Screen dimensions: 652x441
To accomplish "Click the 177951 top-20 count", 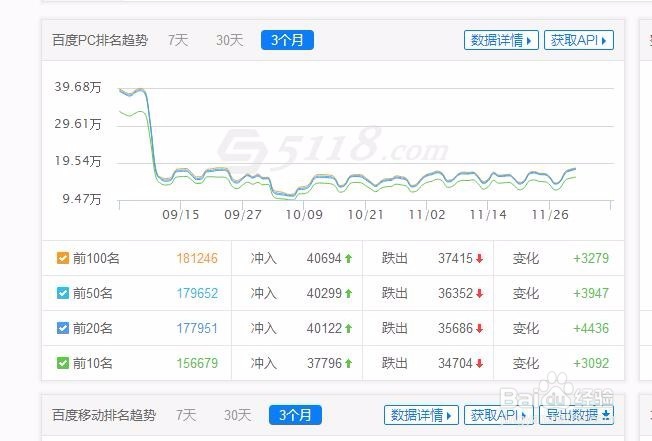I will point(197,328).
